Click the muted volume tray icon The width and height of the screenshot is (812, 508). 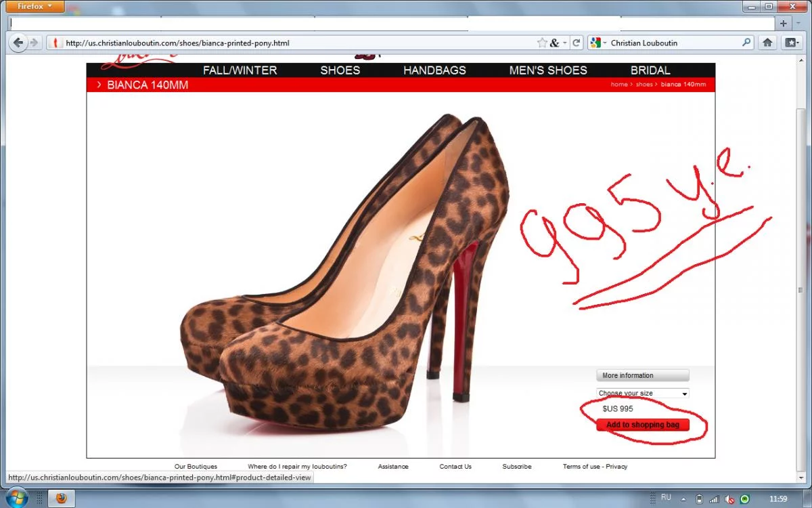click(729, 499)
